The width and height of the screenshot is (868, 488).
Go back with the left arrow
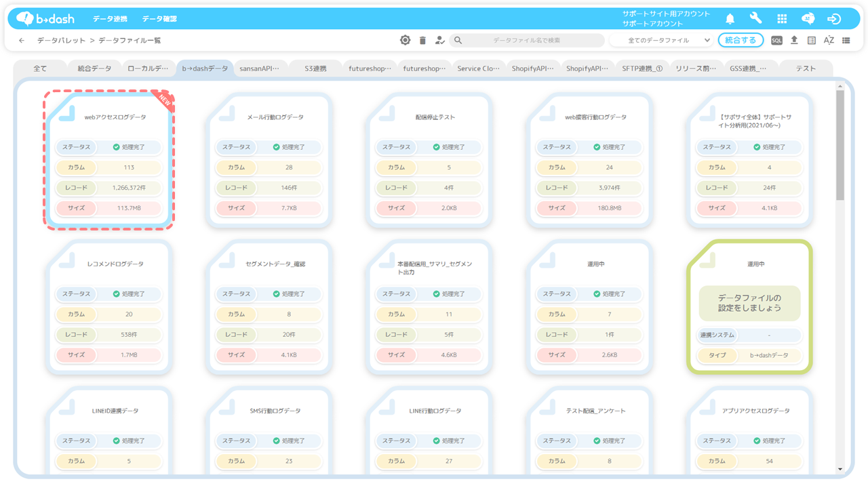coord(22,41)
